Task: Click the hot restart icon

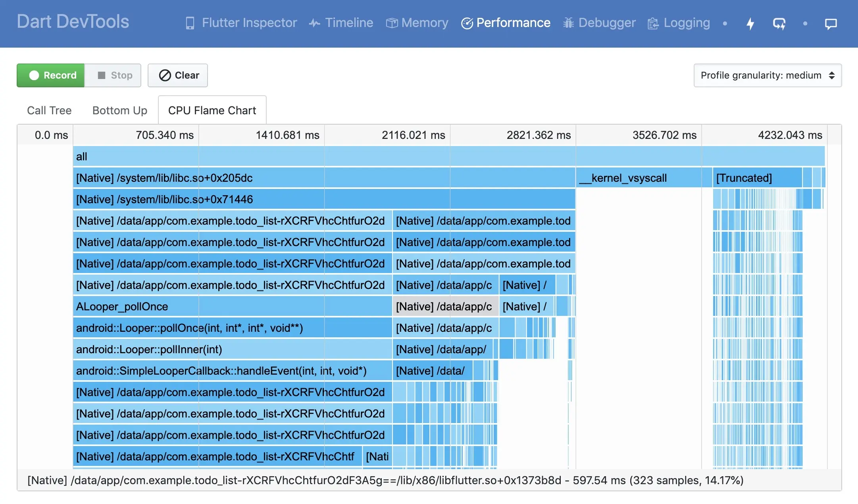Action: tap(779, 23)
